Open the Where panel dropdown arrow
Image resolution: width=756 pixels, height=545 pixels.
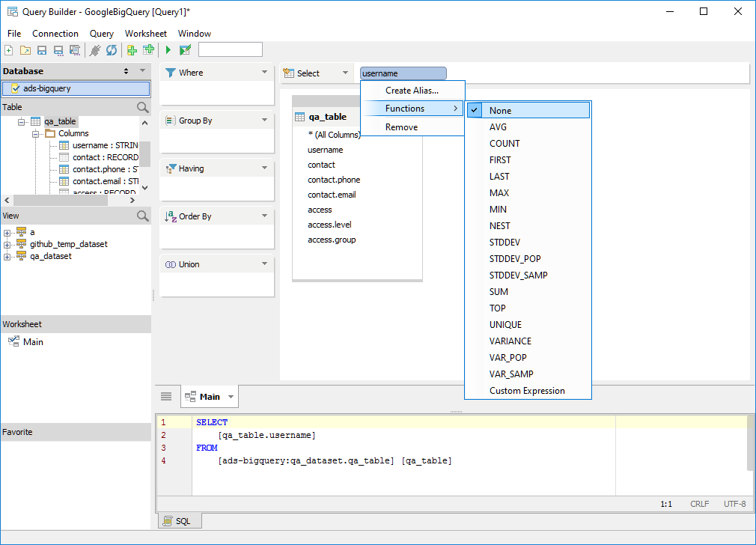click(264, 73)
